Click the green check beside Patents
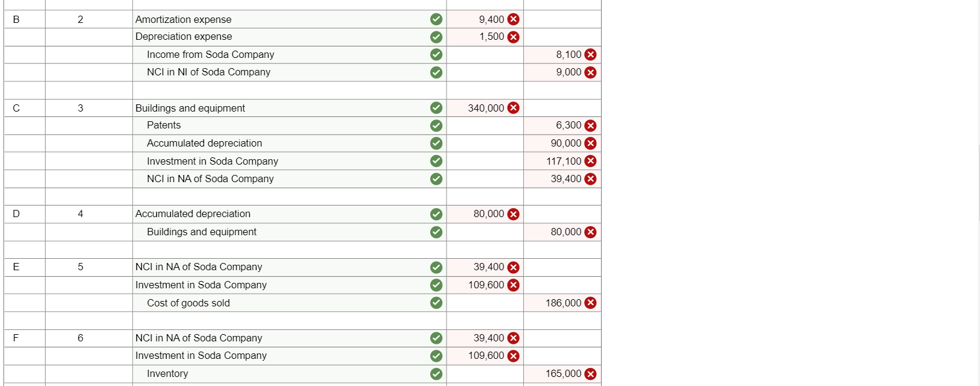This screenshot has height=386, width=980. [436, 125]
